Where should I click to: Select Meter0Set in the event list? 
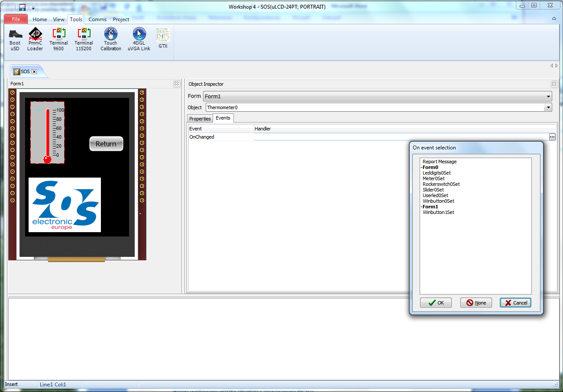point(434,178)
